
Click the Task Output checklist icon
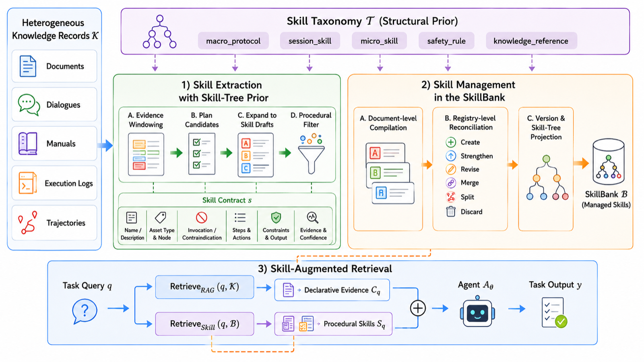coord(554,313)
